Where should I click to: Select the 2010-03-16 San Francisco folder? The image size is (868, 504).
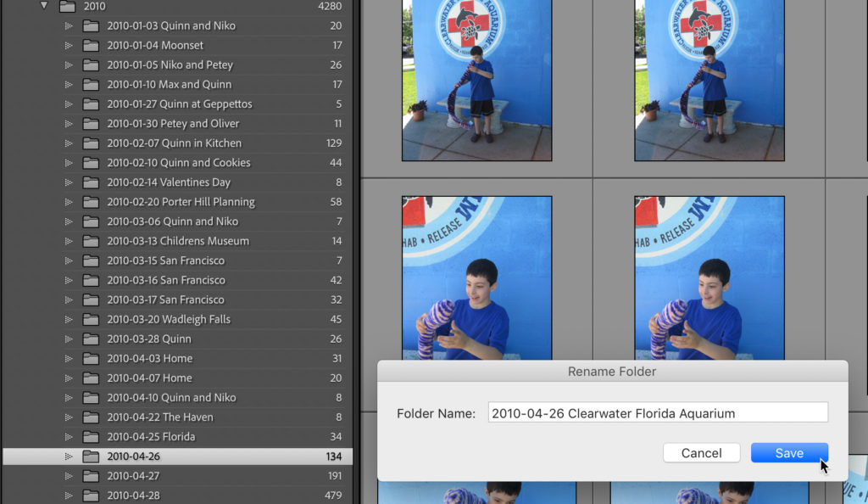click(165, 280)
